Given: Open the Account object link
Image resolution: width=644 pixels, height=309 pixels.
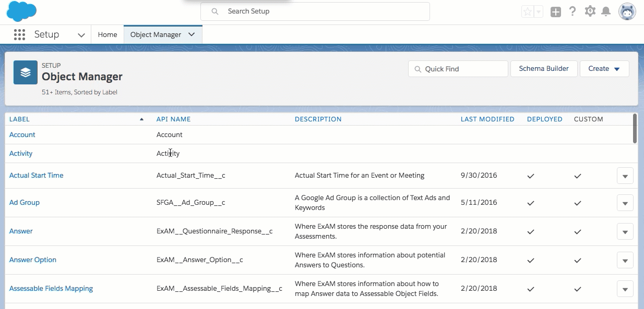Looking at the screenshot, I should click(x=22, y=135).
